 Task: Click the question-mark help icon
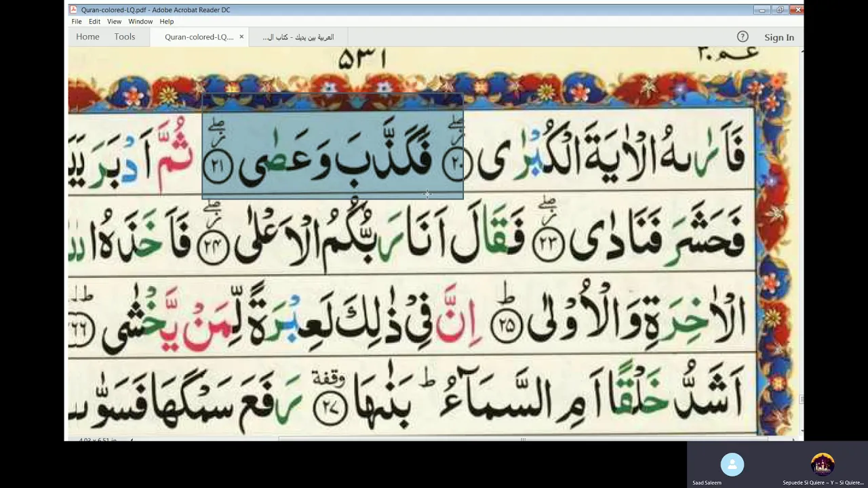pos(743,37)
